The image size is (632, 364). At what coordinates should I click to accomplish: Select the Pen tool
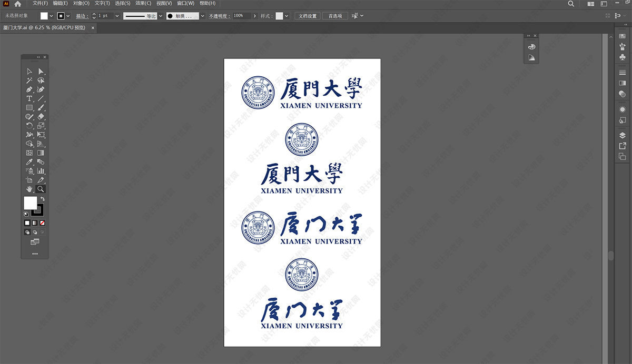(x=29, y=89)
